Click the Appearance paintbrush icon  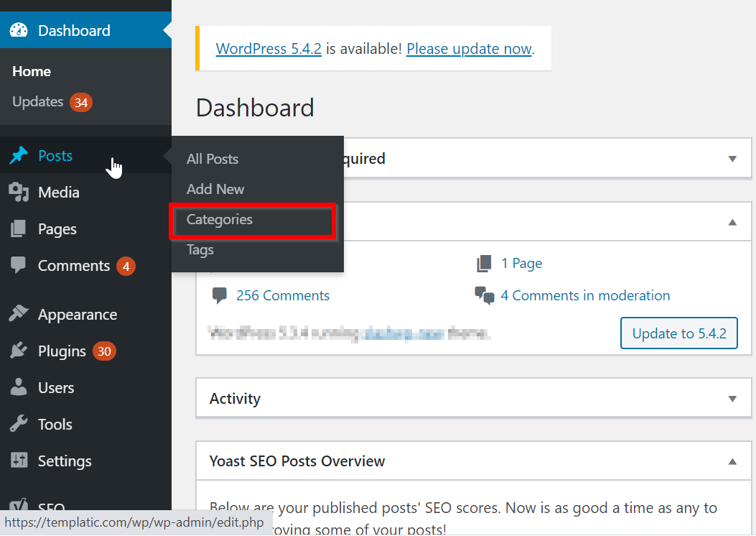tap(19, 313)
